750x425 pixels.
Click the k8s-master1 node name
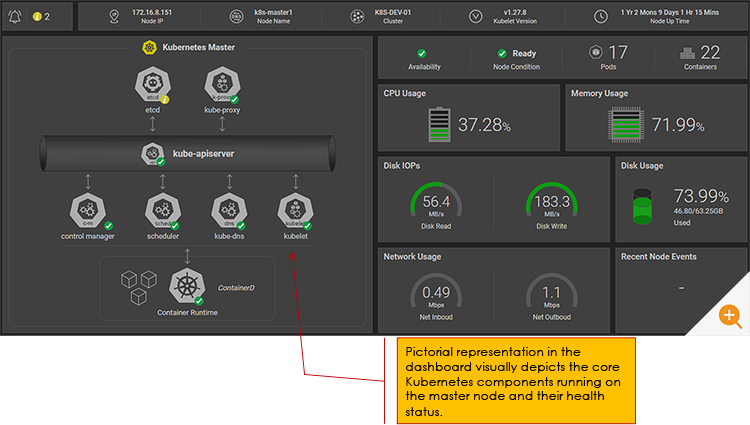point(273,12)
